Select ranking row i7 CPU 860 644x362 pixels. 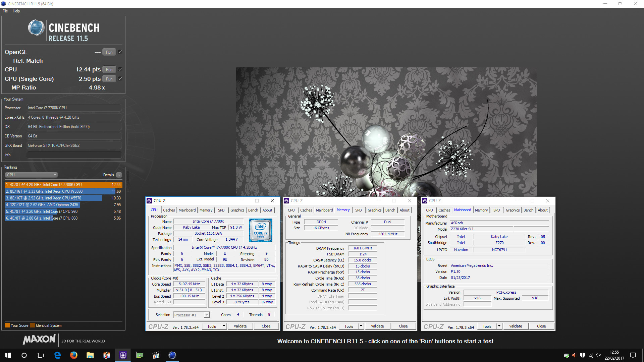tap(63, 218)
